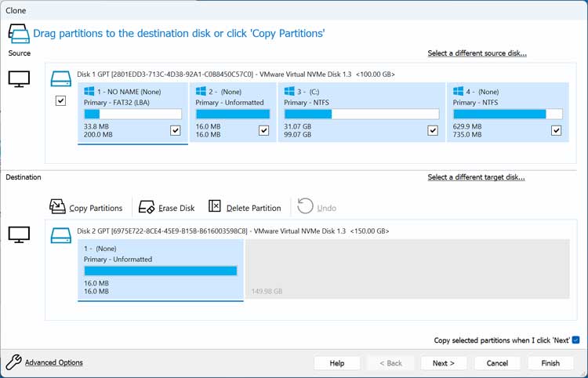This screenshot has width=588, height=378.
Task: Click usage bar of source partition 1 FAT32
Action: pos(132,114)
